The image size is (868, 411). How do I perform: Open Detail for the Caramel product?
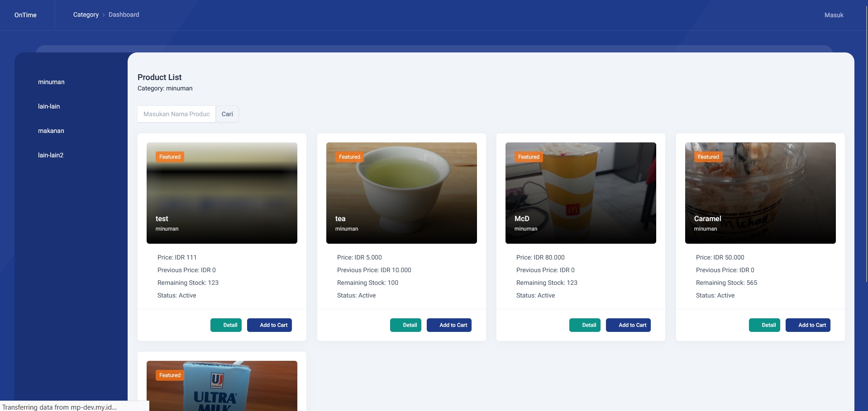point(764,325)
